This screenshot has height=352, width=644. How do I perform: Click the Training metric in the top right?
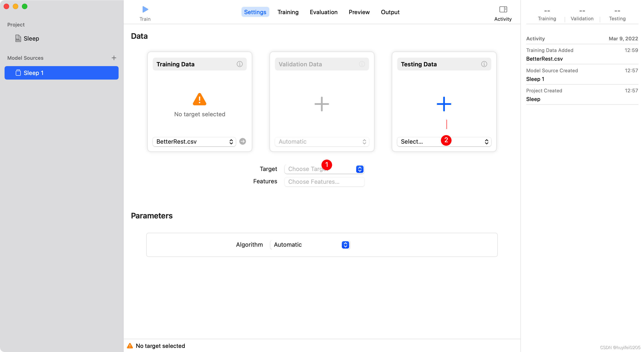(547, 15)
